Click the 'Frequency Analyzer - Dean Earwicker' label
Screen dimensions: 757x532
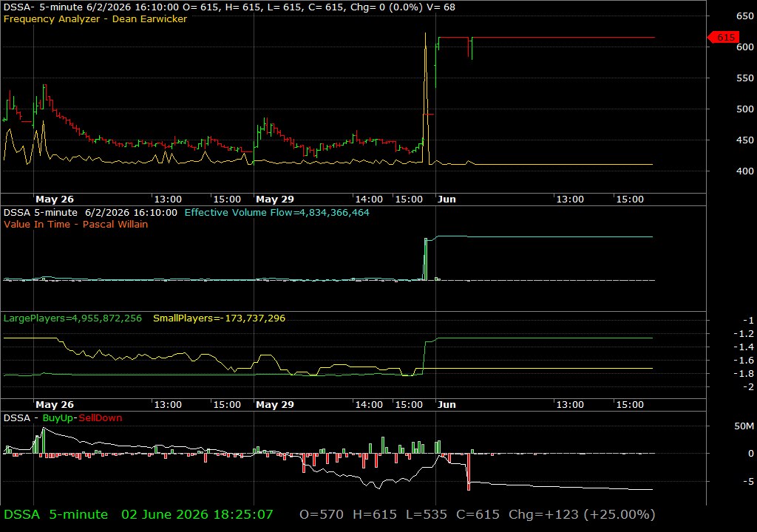pos(95,18)
